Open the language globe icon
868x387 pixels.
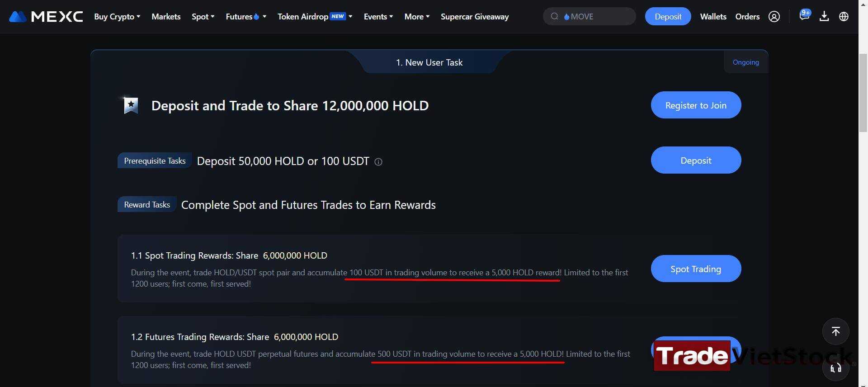tap(844, 17)
